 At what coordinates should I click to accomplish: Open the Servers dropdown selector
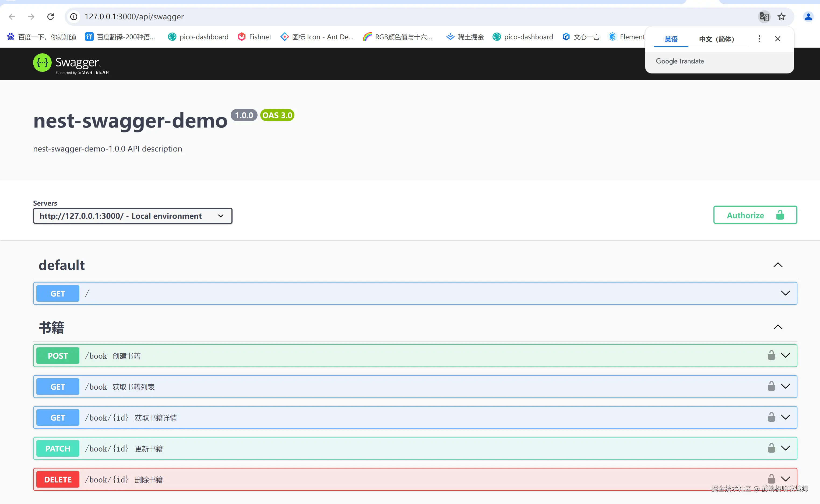point(132,216)
